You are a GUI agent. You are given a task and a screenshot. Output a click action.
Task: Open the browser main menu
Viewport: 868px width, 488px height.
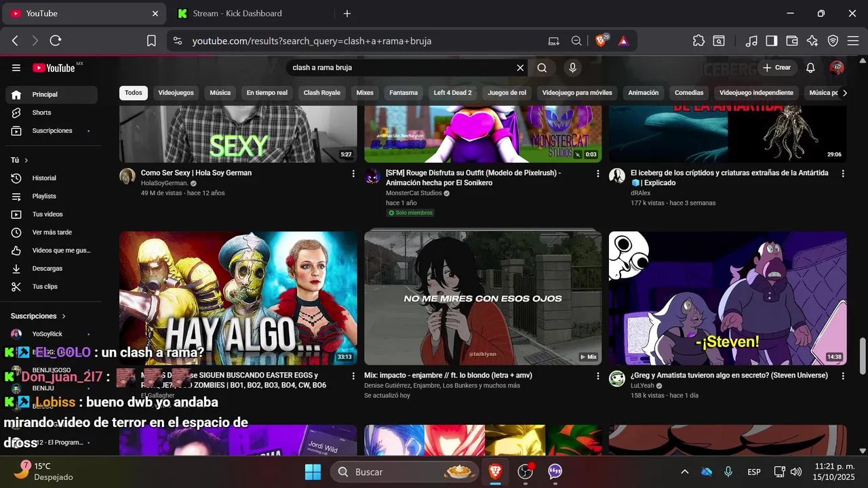coord(853,41)
